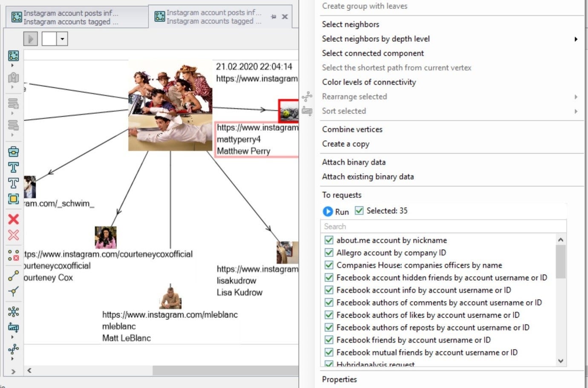Click the briefcase icon in left toolbar
Screen dimensions: 588x388
pos(13,152)
